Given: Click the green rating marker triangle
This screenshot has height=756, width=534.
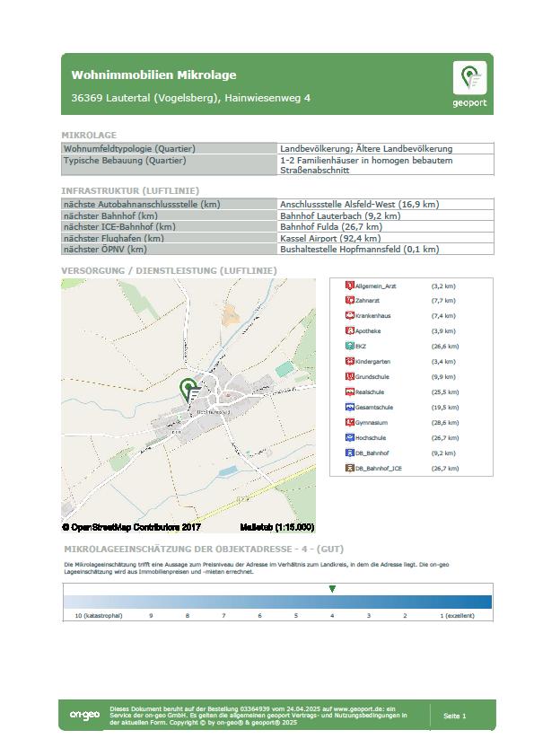Looking at the screenshot, I should (x=332, y=589).
